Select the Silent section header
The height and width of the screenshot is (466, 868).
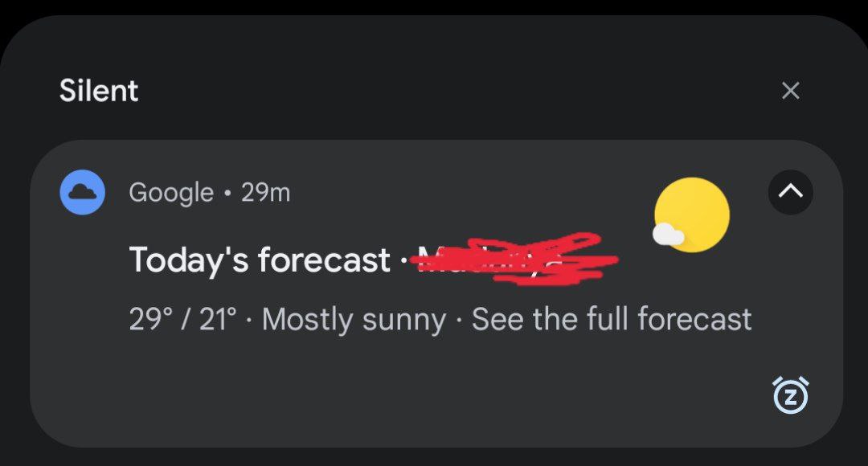click(99, 91)
